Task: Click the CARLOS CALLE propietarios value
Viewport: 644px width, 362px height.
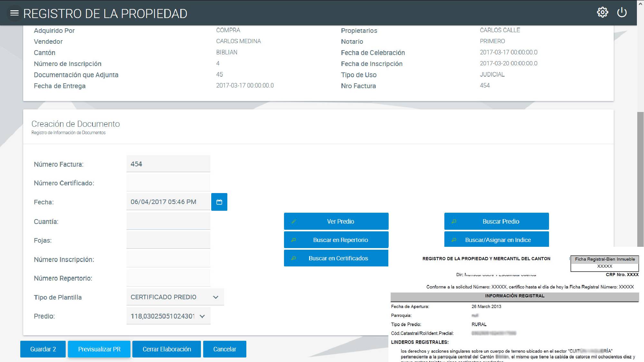Action: tap(500, 30)
